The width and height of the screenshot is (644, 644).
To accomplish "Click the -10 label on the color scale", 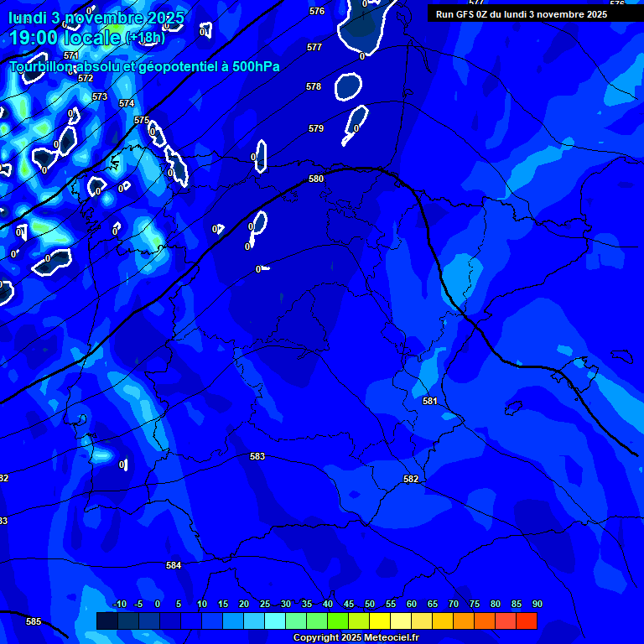I will tap(120, 604).
